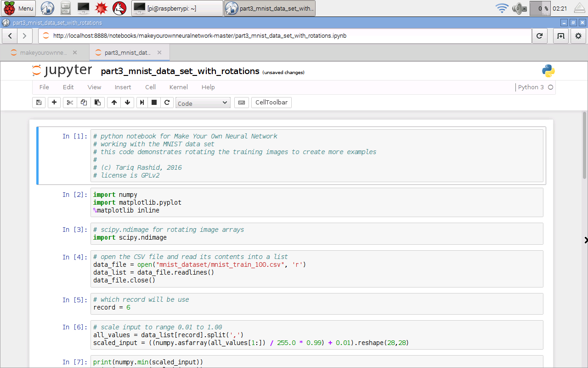The image size is (588, 368).
Task: Click the clock showing 02:21
Action: (x=560, y=8)
